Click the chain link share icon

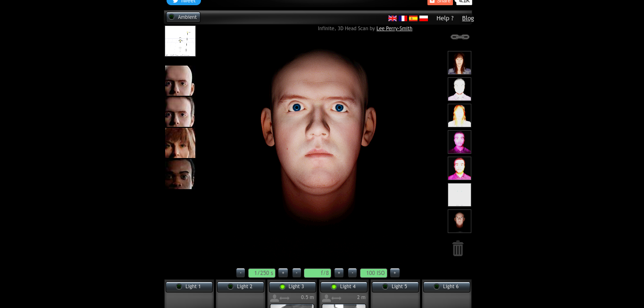point(460,37)
